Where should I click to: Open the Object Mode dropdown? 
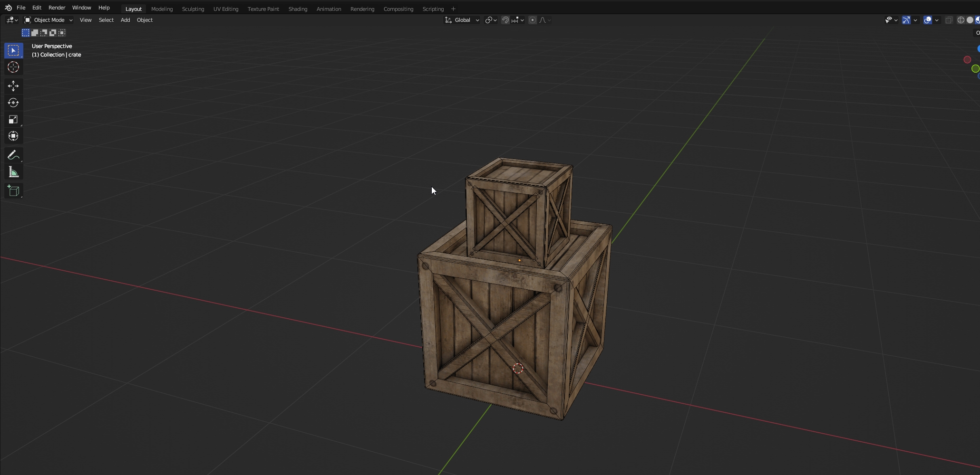tap(49, 20)
